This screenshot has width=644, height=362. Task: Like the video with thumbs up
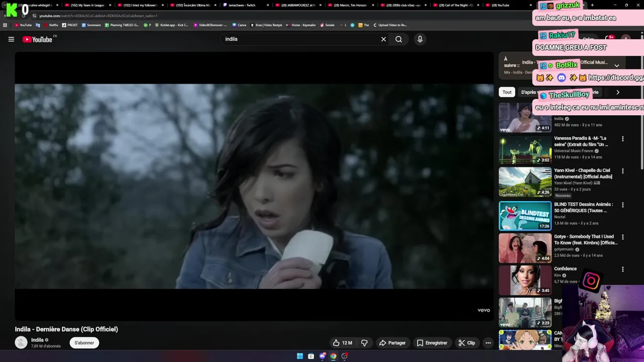point(342,343)
